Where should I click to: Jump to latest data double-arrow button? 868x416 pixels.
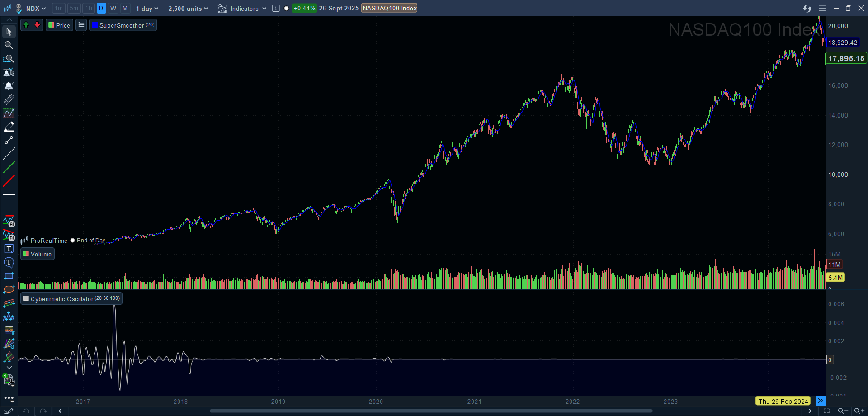[820, 401]
